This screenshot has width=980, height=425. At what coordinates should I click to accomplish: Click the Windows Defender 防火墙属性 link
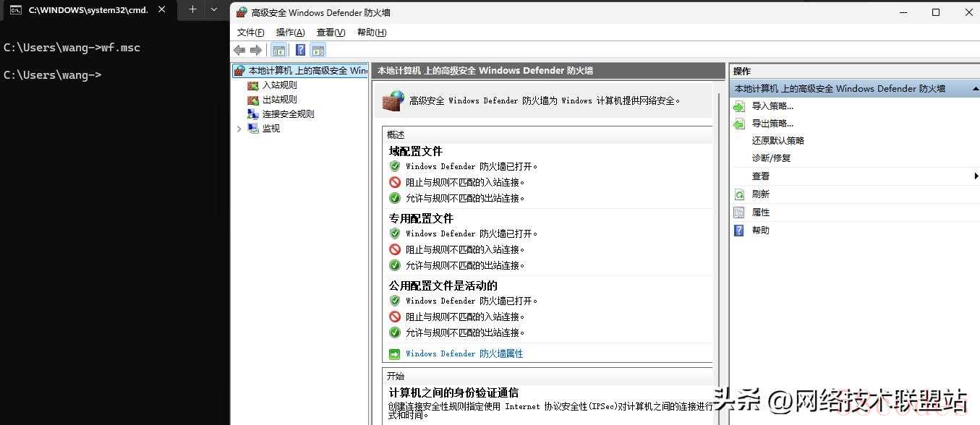click(x=464, y=354)
